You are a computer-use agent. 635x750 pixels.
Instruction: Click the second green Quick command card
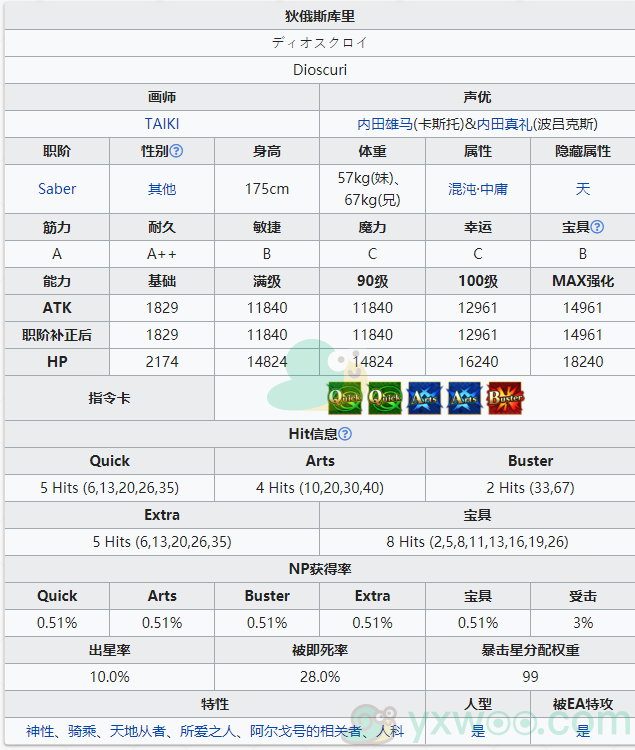pos(385,398)
